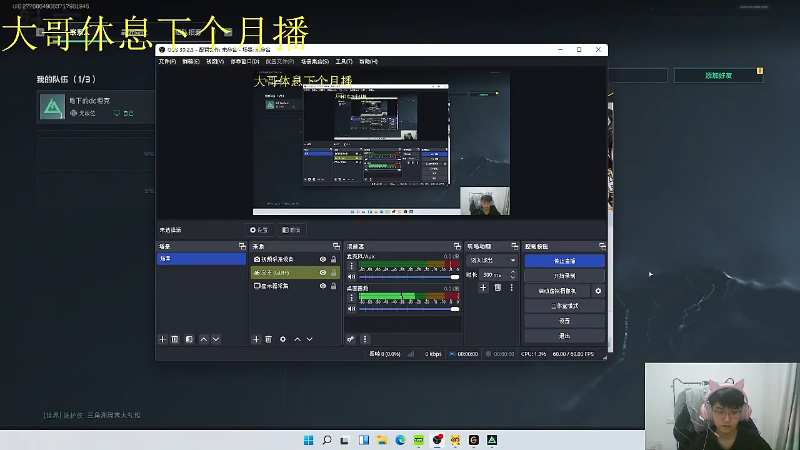800x450 pixels.
Task: Pop out the Audio Mixer dock panel
Action: click(x=457, y=246)
